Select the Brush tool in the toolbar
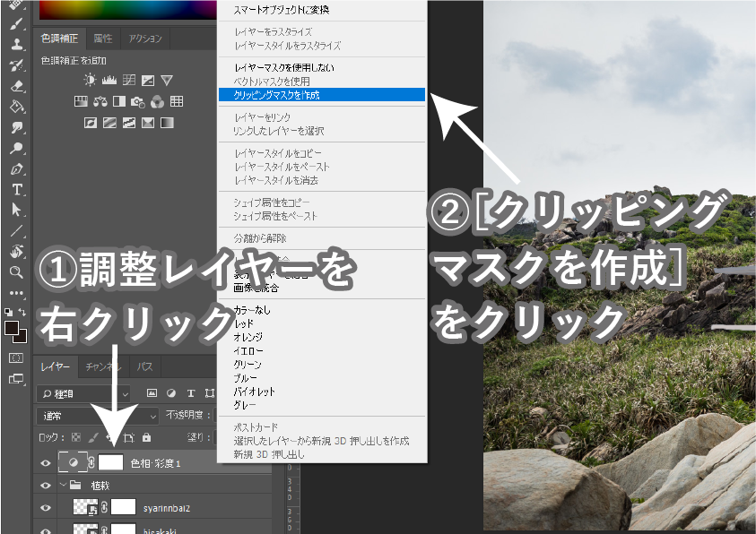 point(16,23)
